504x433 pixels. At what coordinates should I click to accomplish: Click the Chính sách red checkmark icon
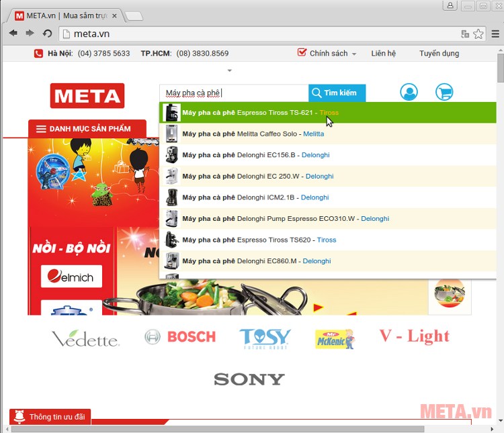[302, 52]
